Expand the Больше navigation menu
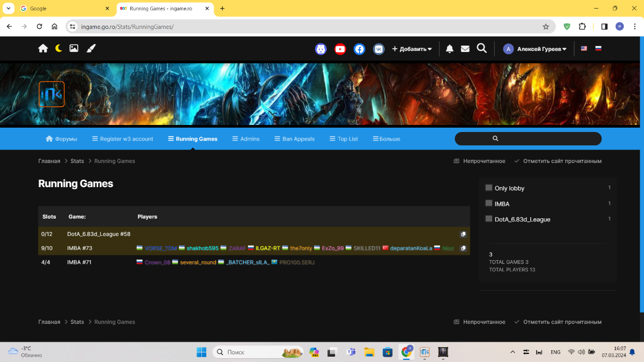 click(x=386, y=139)
